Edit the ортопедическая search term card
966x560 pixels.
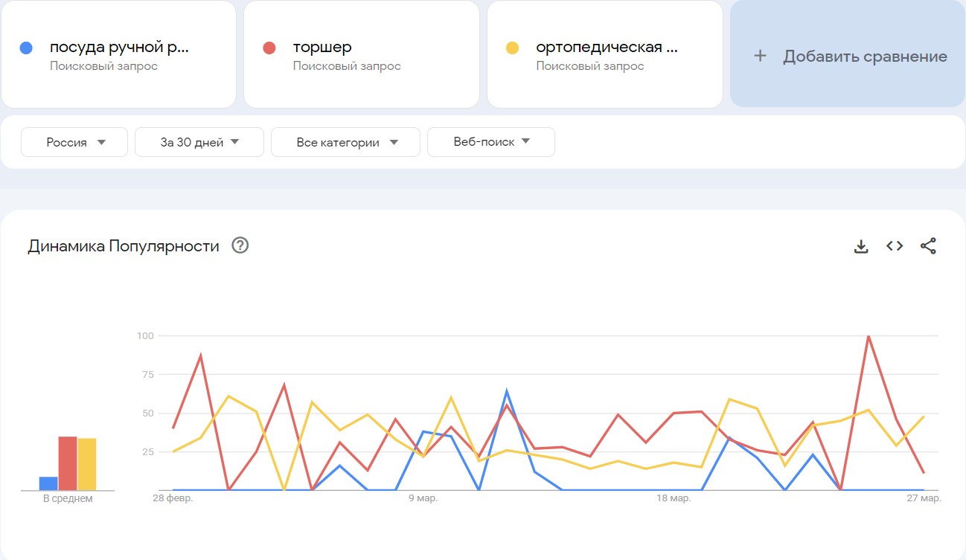tap(605, 54)
